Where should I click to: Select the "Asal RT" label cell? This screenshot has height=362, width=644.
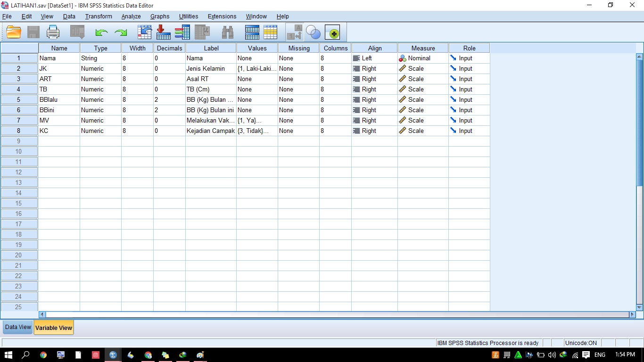coord(211,79)
